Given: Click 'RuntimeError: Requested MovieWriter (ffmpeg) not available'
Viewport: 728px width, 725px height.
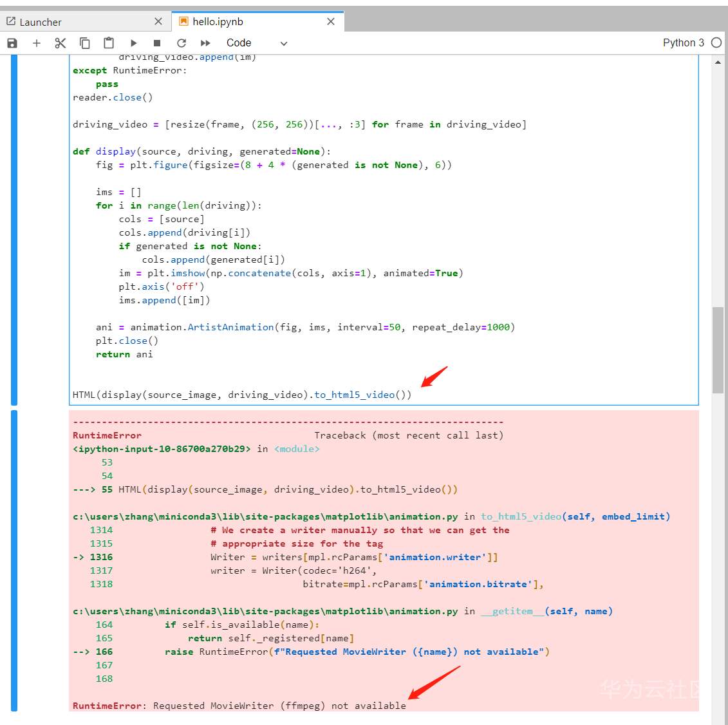Looking at the screenshot, I should pyautogui.click(x=239, y=706).
